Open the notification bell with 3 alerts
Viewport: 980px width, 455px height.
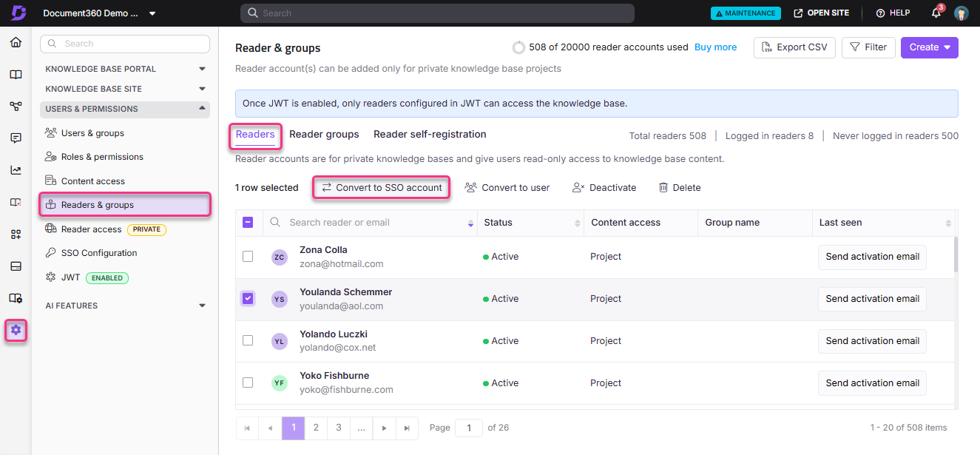935,13
